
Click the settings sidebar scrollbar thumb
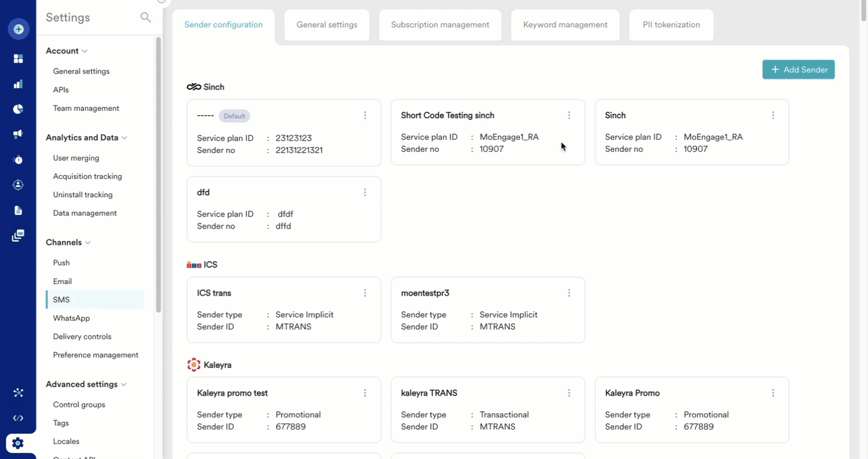[159, 175]
